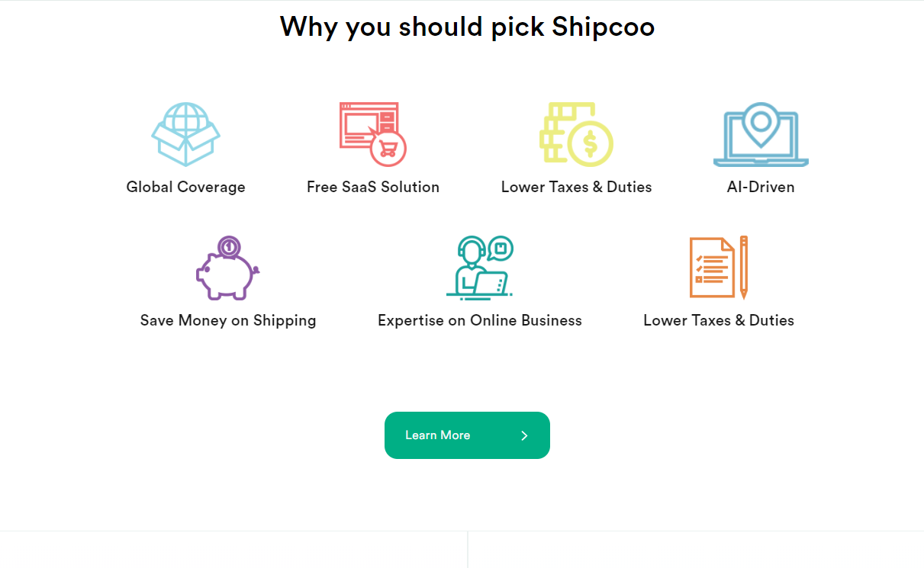Click the red browser window SaaS icon
924x568 pixels.
click(x=369, y=127)
